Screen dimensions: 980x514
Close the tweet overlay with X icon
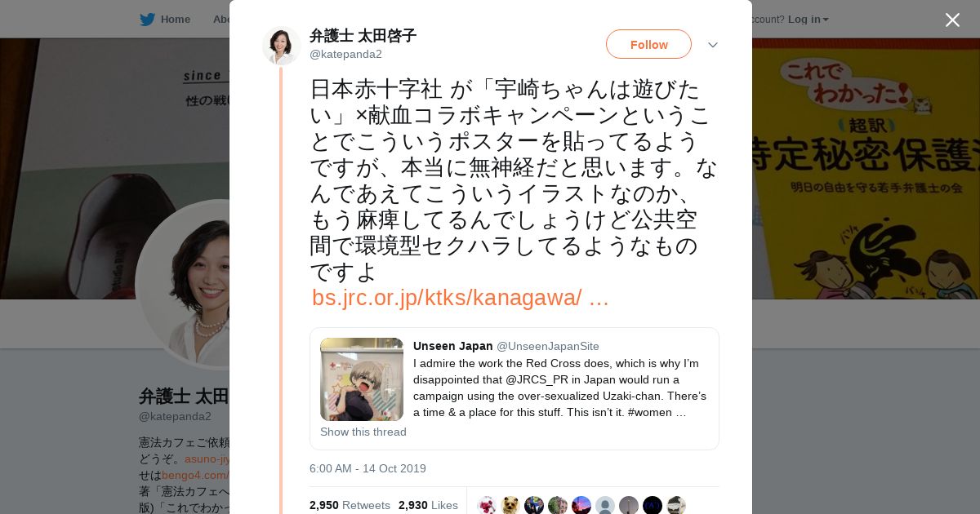tap(952, 20)
